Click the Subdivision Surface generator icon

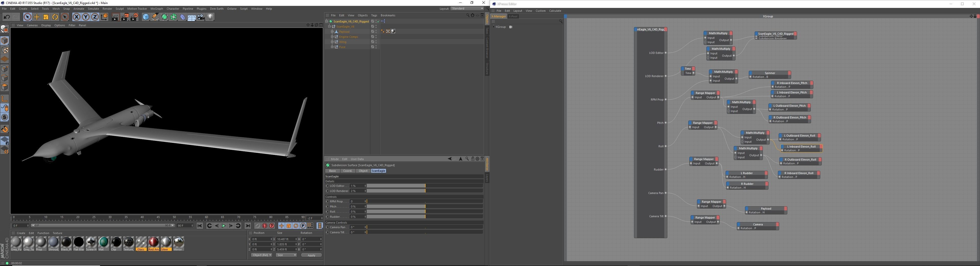point(164,17)
